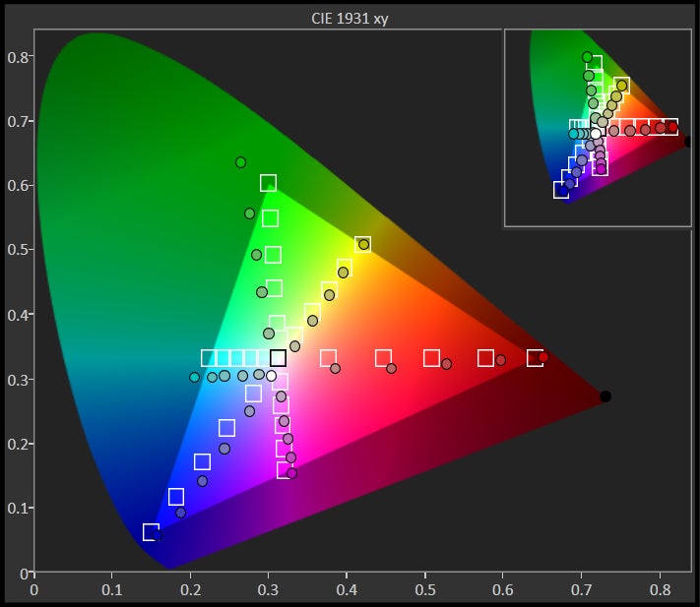The image size is (700, 607).
Task: Select green target square near y 0.49
Action: click(273, 255)
